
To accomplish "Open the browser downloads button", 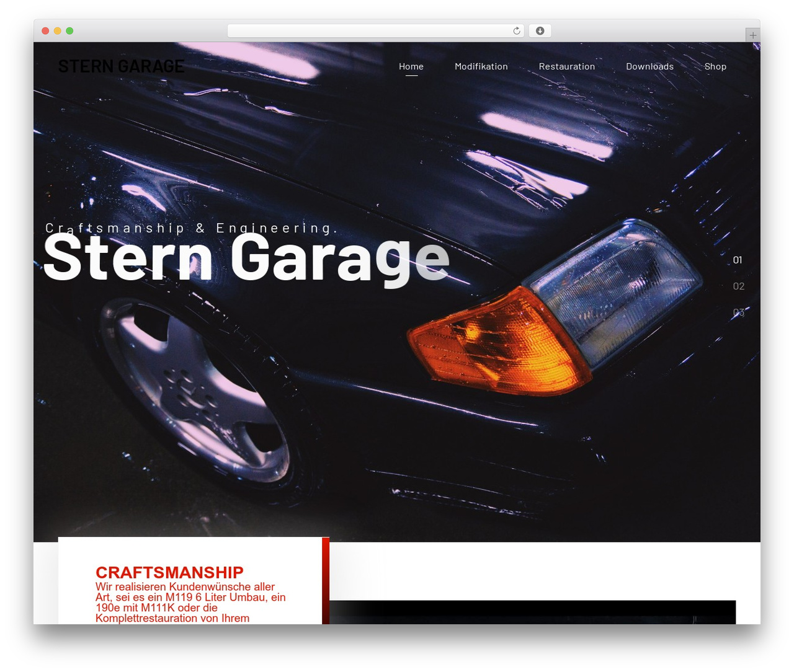I will click(540, 31).
